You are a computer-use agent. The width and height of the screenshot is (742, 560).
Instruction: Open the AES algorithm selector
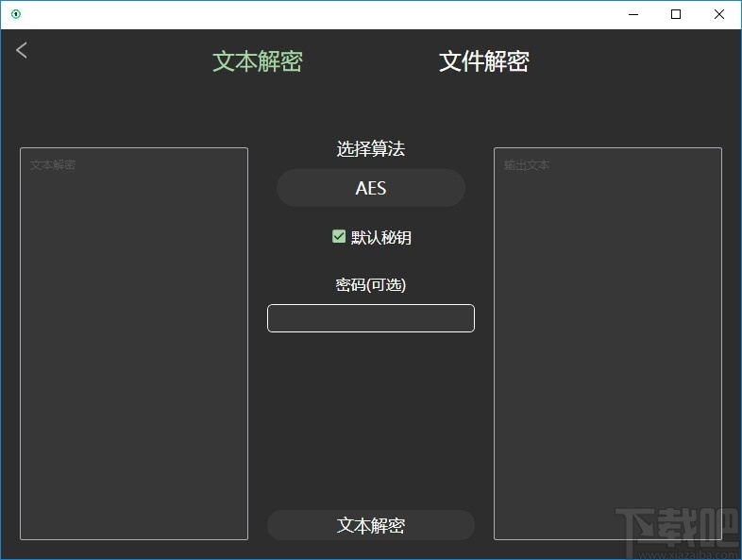pos(371,188)
